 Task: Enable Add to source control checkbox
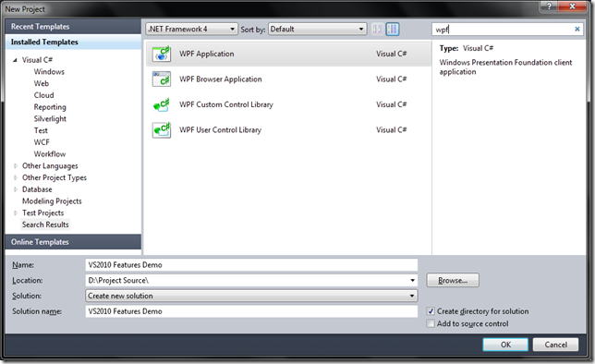pos(431,323)
